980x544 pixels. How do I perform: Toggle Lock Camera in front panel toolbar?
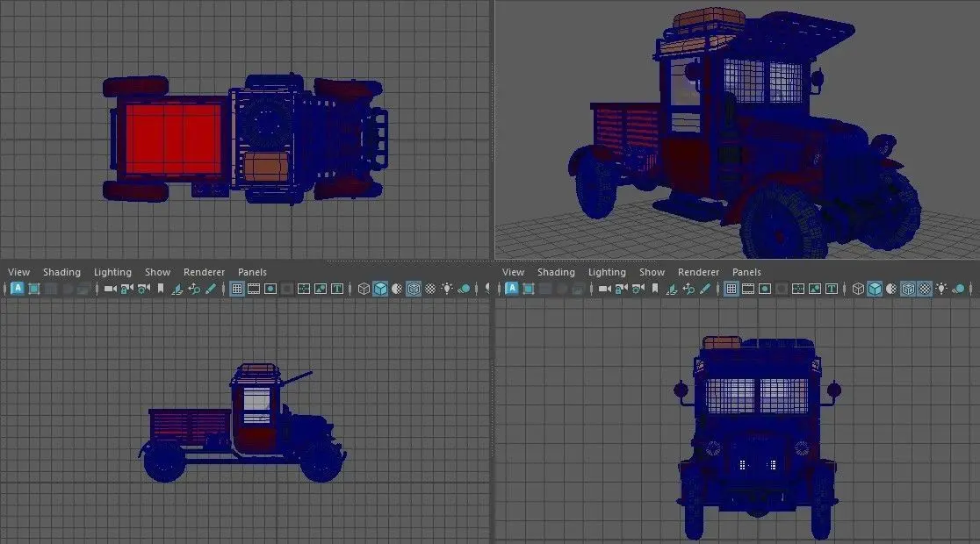point(621,289)
